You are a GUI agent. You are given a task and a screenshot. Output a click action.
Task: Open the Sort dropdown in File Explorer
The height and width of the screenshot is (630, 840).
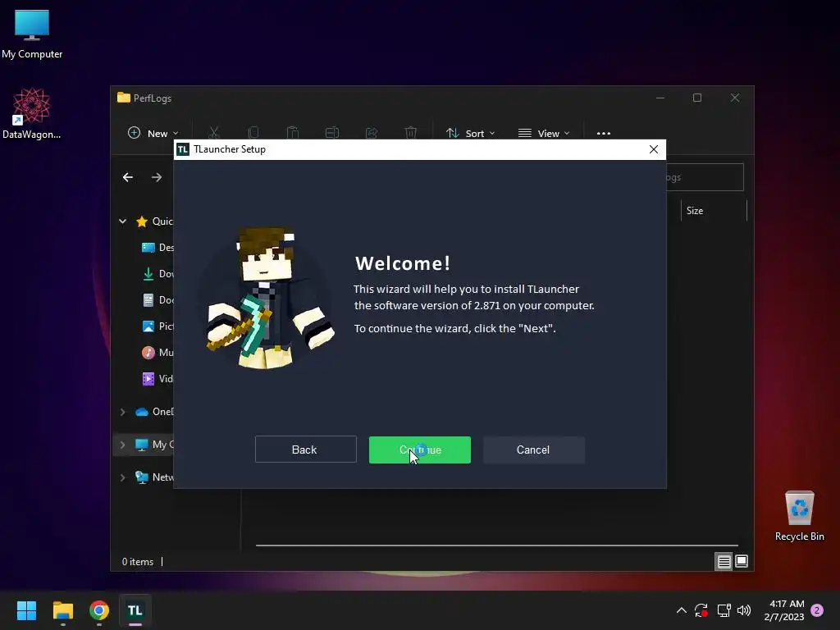[470, 133]
